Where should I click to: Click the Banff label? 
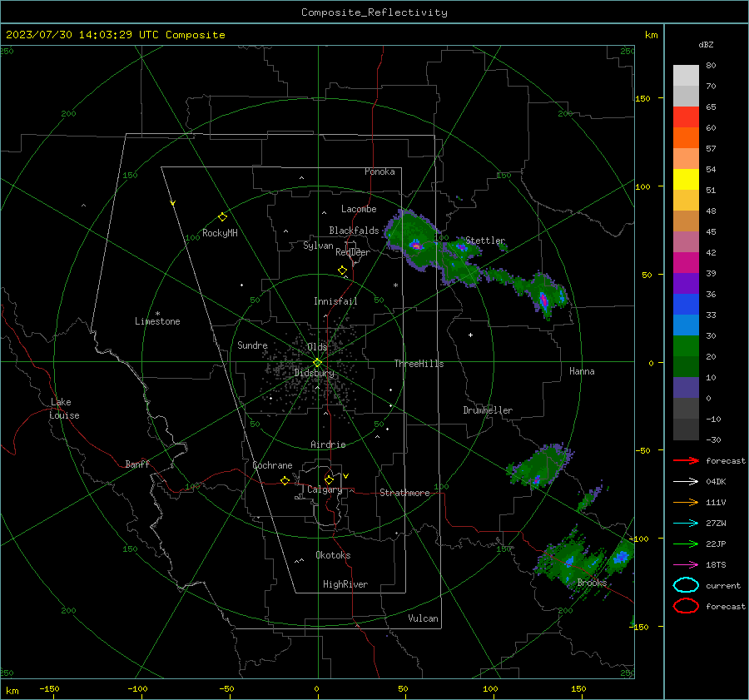pyautogui.click(x=137, y=464)
